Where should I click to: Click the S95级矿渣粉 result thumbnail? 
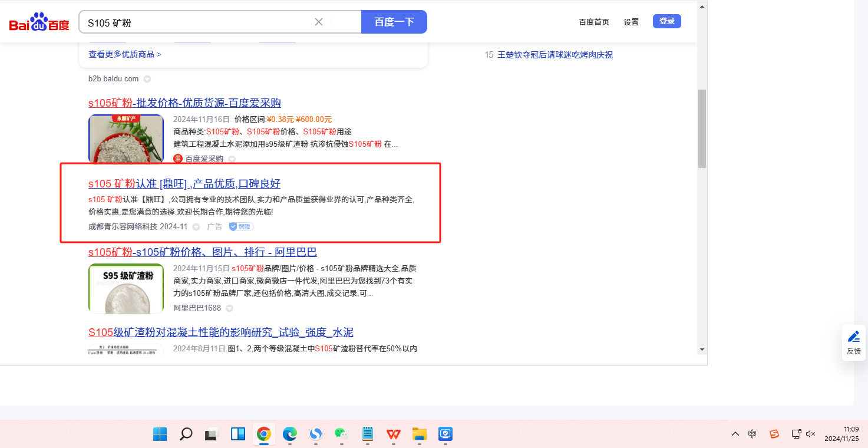(126, 288)
